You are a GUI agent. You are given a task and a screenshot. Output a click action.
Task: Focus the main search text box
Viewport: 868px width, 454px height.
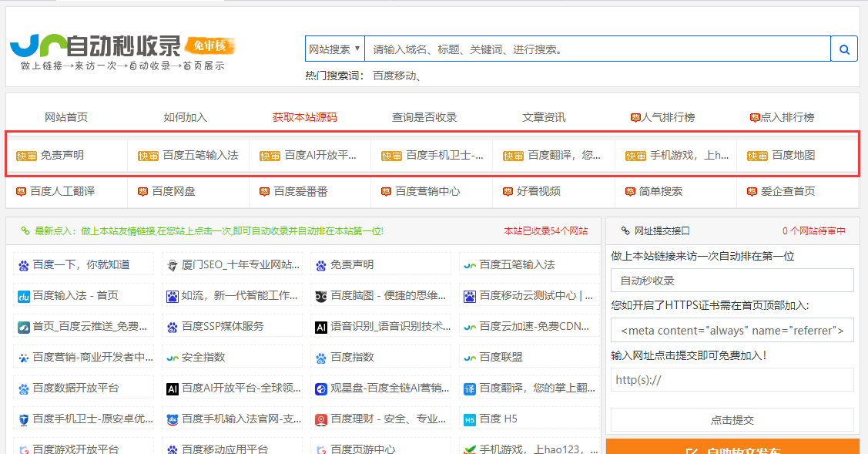[597, 49]
